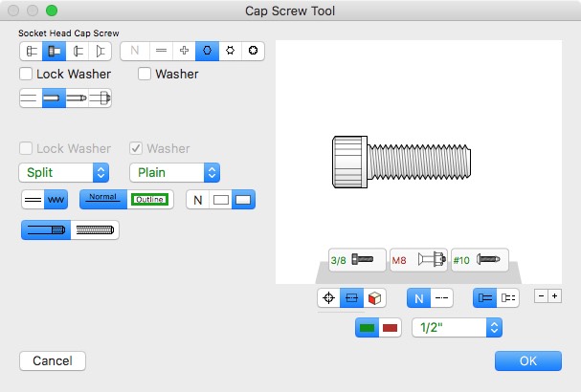Click the crosshair center view icon
The image size is (581, 392).
point(328,297)
